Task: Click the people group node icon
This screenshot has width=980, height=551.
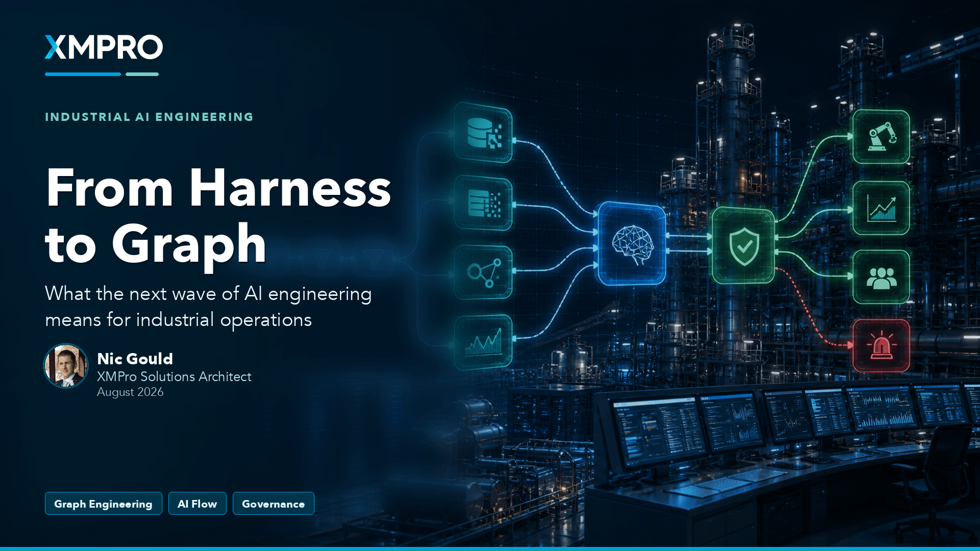Action: click(881, 277)
